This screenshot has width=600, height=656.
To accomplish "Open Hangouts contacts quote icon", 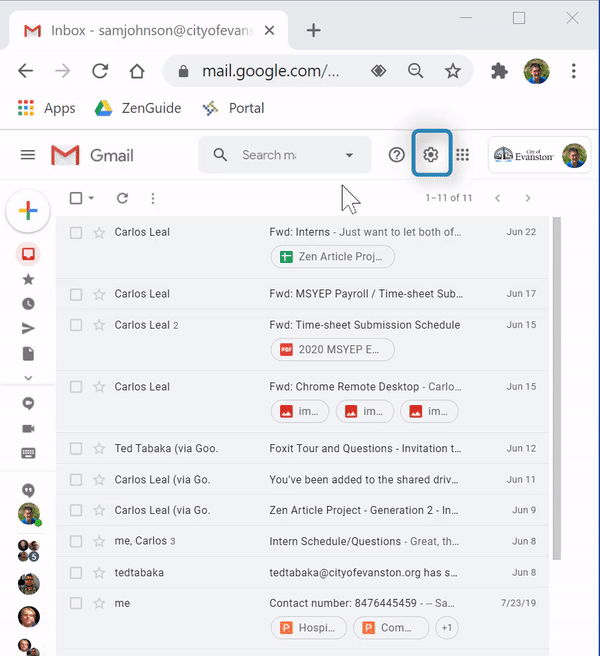I will click(28, 490).
